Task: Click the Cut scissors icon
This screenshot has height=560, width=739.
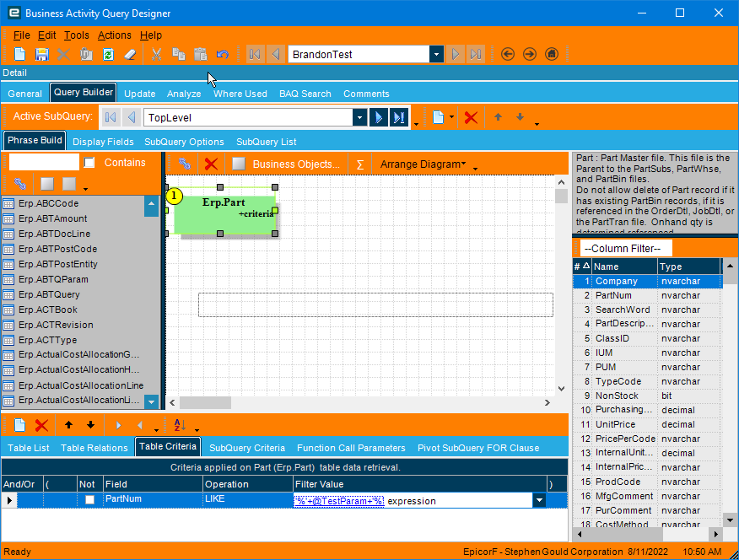Action: coord(156,54)
